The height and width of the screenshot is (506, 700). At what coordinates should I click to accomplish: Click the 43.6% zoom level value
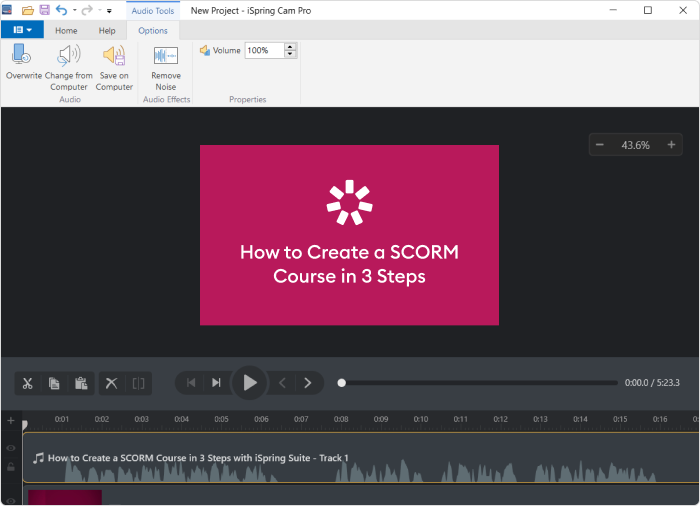pyautogui.click(x=635, y=145)
